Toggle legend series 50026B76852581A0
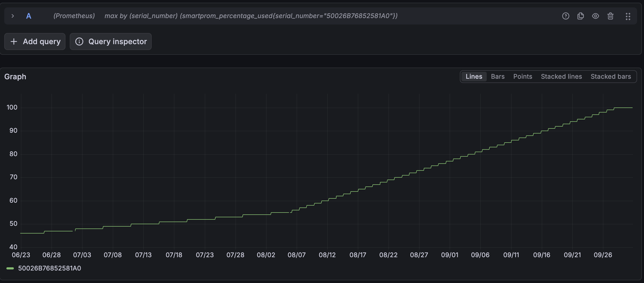Viewport: 644px width, 283px height. tap(49, 268)
